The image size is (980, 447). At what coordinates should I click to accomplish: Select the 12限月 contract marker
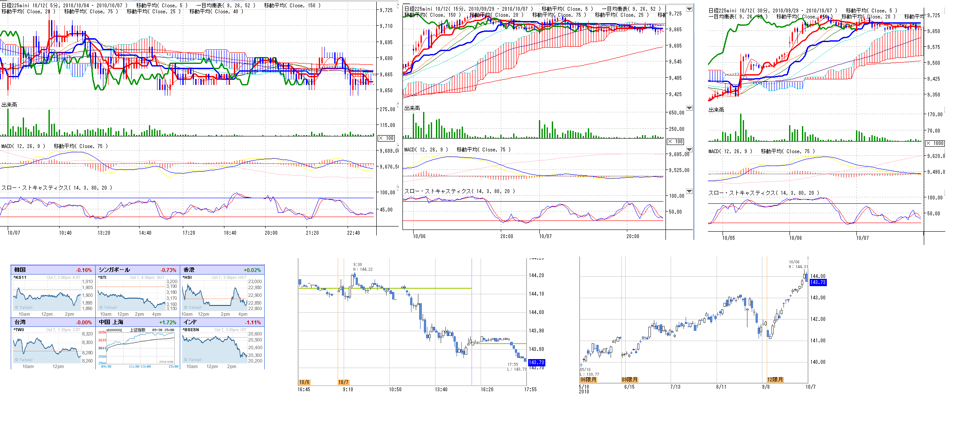[775, 380]
